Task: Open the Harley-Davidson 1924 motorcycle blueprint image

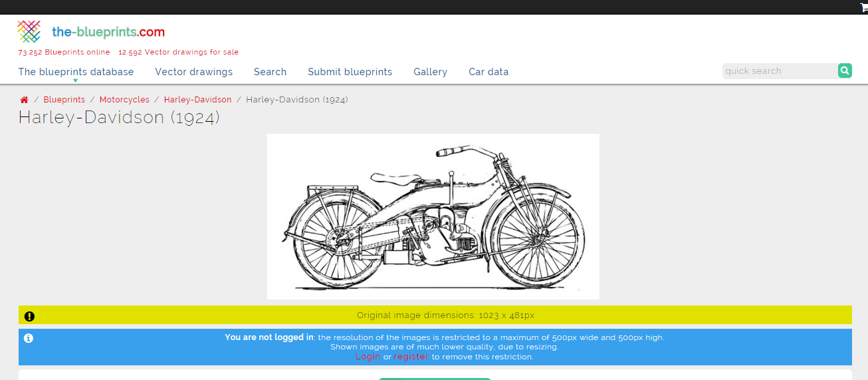Action: [x=433, y=216]
